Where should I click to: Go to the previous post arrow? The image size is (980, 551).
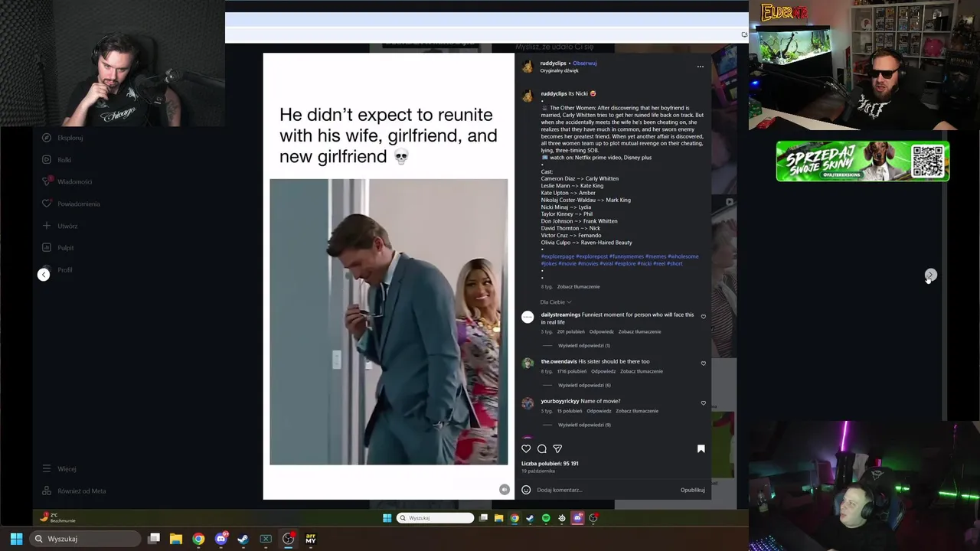[x=44, y=275]
